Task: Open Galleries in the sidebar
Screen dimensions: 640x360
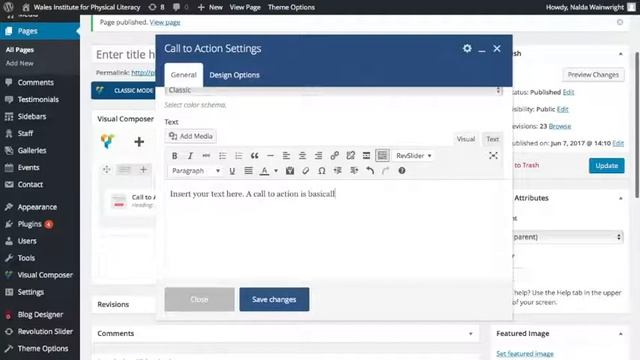Action: coord(40,150)
